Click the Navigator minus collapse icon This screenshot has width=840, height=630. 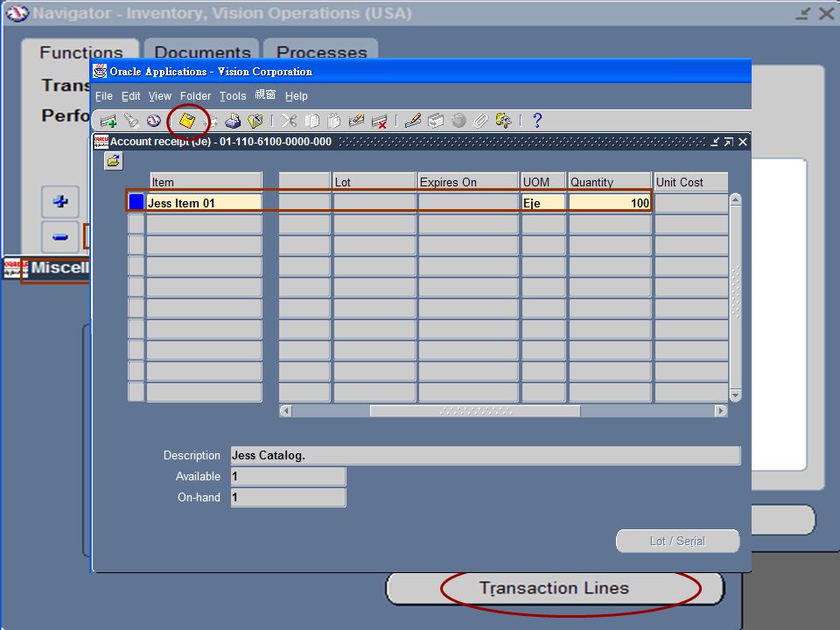(x=60, y=237)
